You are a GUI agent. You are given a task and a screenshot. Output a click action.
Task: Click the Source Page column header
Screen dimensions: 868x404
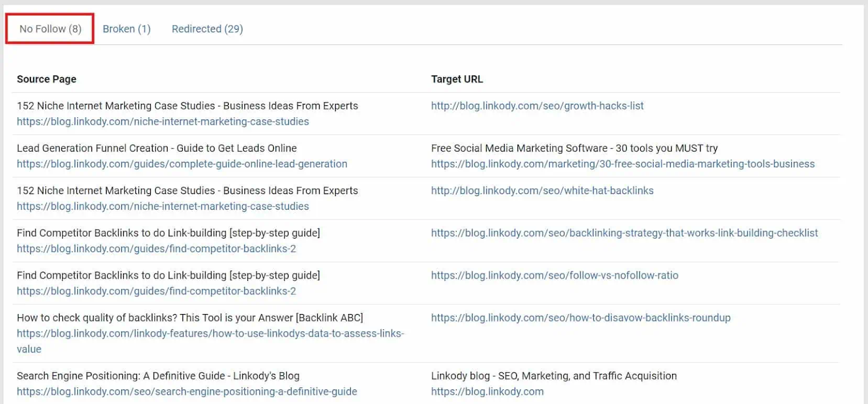click(46, 79)
